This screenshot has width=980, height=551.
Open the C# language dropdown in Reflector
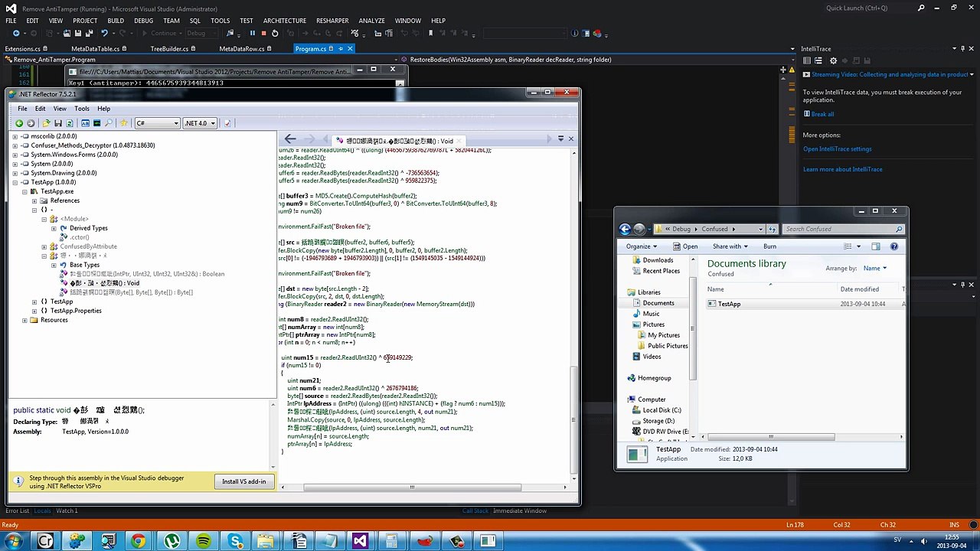coord(157,123)
